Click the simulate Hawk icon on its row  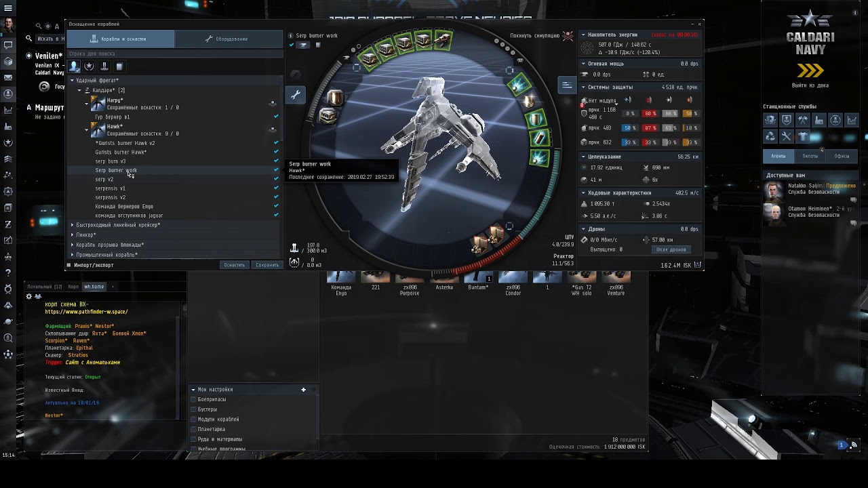[273, 130]
